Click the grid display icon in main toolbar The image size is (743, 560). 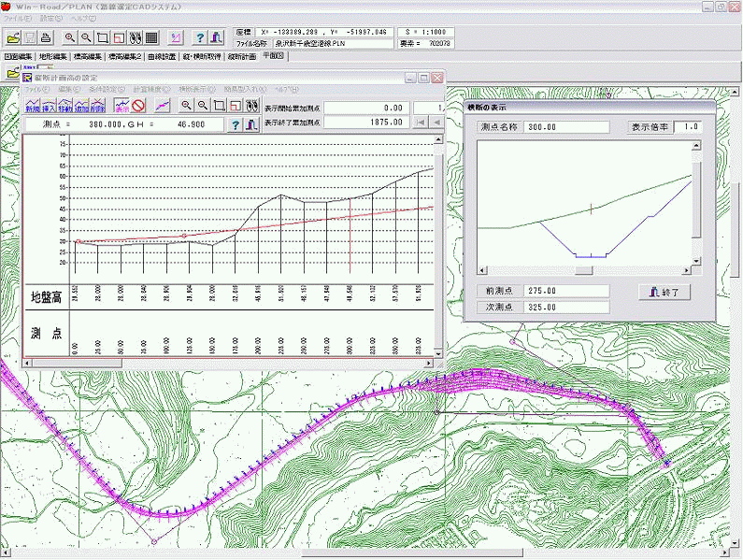(x=152, y=37)
